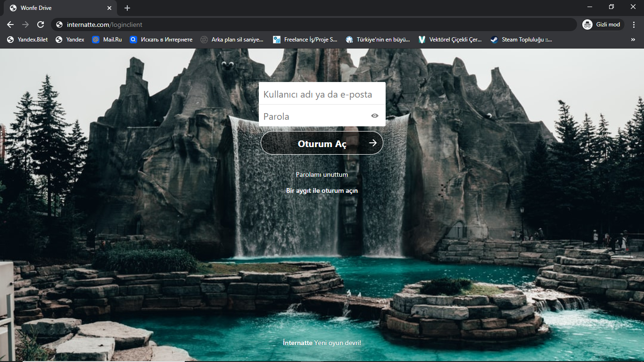Reload the page with the refresh icon
Viewport: 644px width, 362px height.
coord(41,25)
